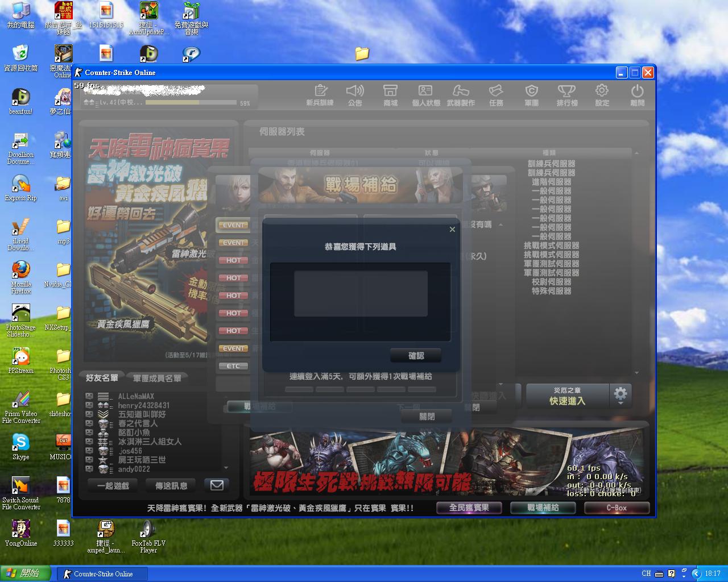Select friend henry24328431 in the list
Screen dimensions: 728x582
point(143,405)
